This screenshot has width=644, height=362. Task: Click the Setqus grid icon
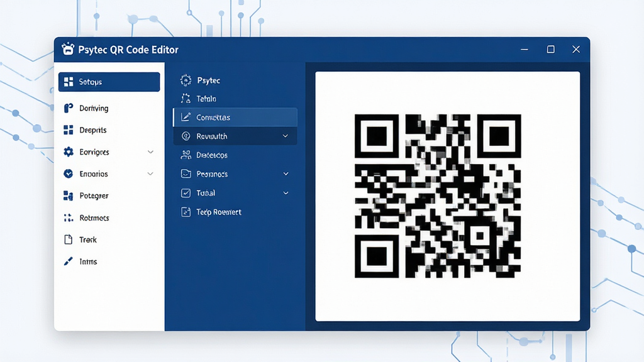click(69, 82)
